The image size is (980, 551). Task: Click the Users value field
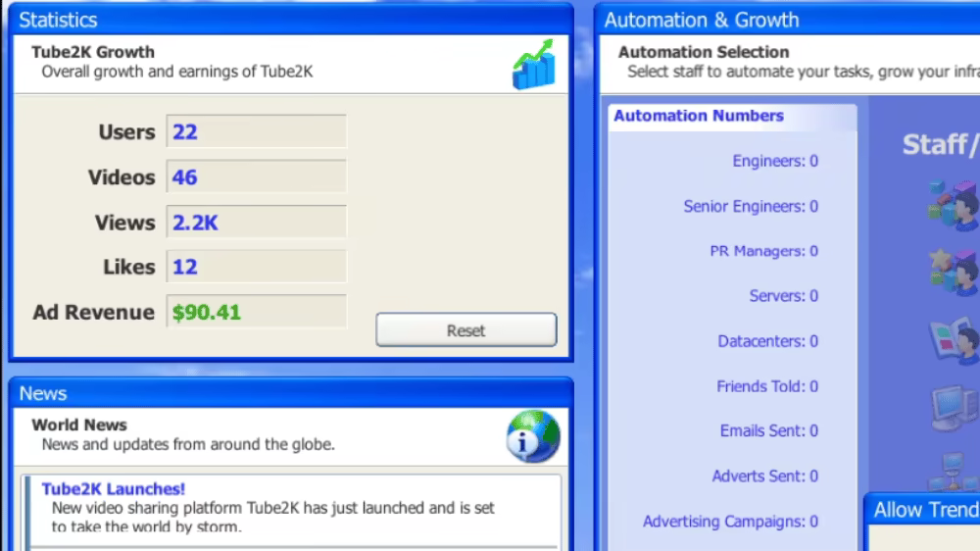256,131
